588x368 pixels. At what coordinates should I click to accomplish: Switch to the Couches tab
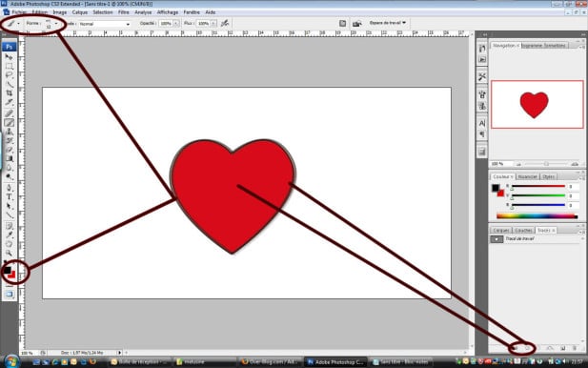pyautogui.click(x=523, y=230)
